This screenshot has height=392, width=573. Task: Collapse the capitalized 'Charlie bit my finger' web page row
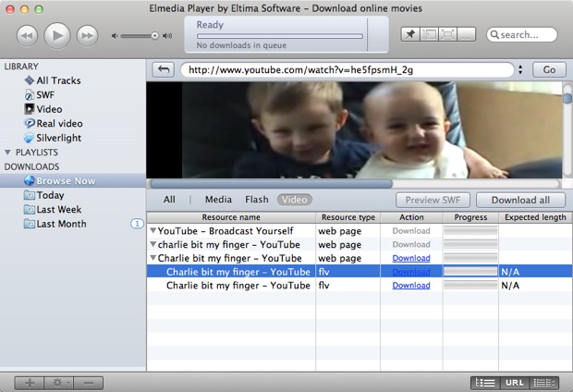pos(153,258)
